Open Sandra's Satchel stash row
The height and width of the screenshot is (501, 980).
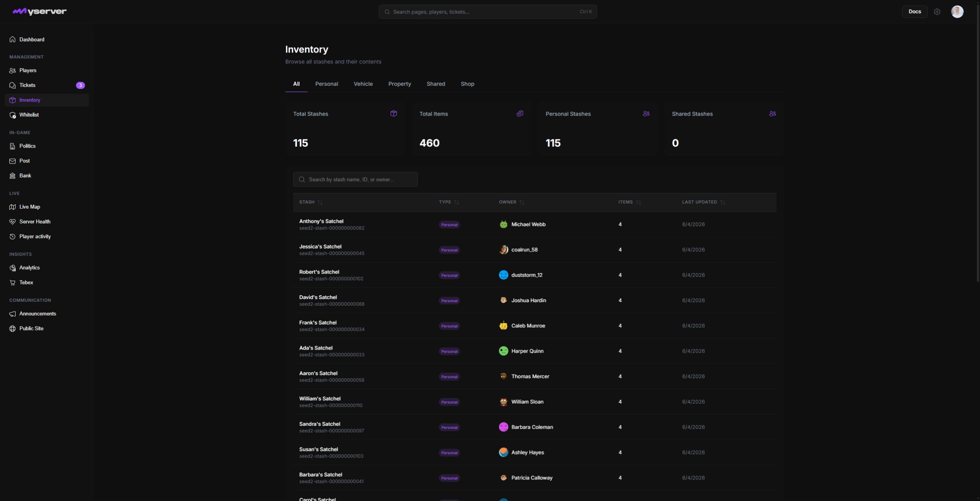pyautogui.click(x=535, y=427)
